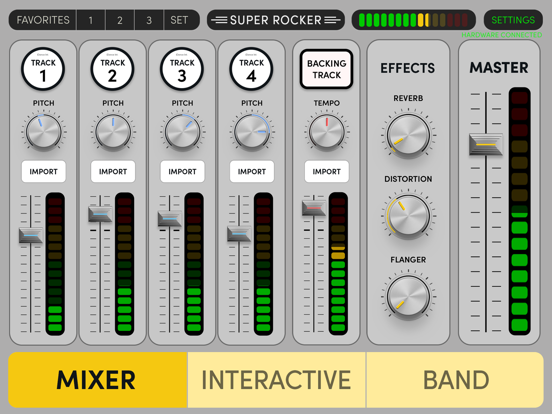
Task: Click the Master volume fader handle
Action: 486,144
